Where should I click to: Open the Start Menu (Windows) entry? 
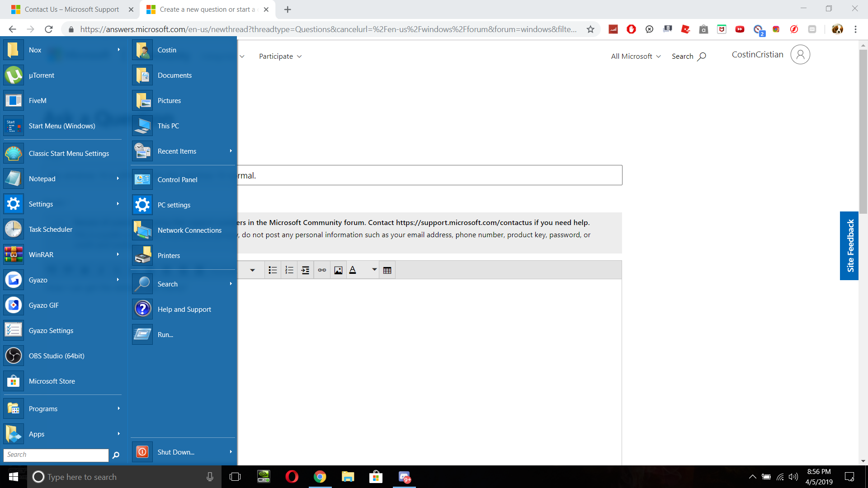[x=63, y=126]
